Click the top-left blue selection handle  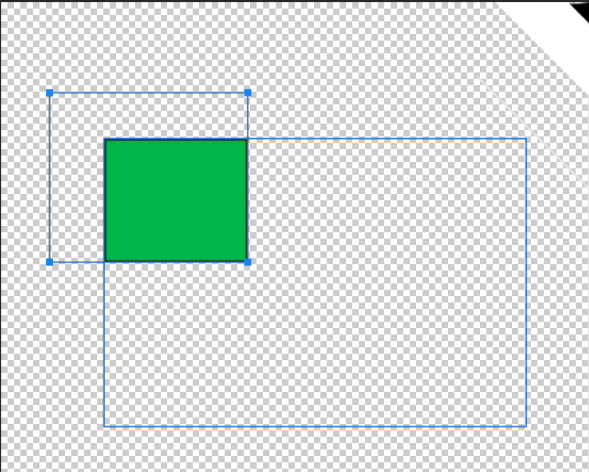50,93
